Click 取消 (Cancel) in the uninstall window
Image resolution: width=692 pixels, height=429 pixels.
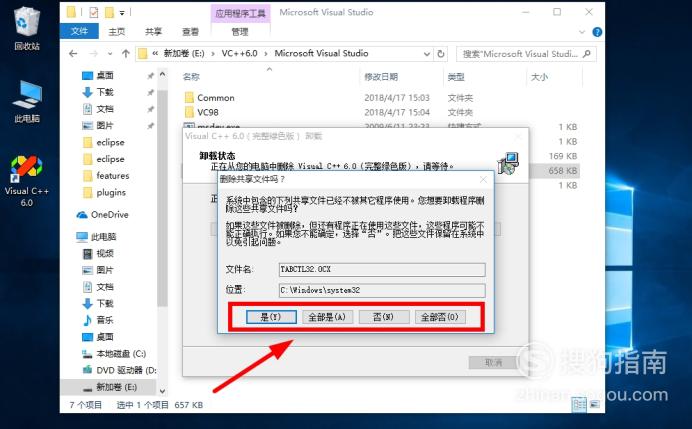tap(493, 363)
